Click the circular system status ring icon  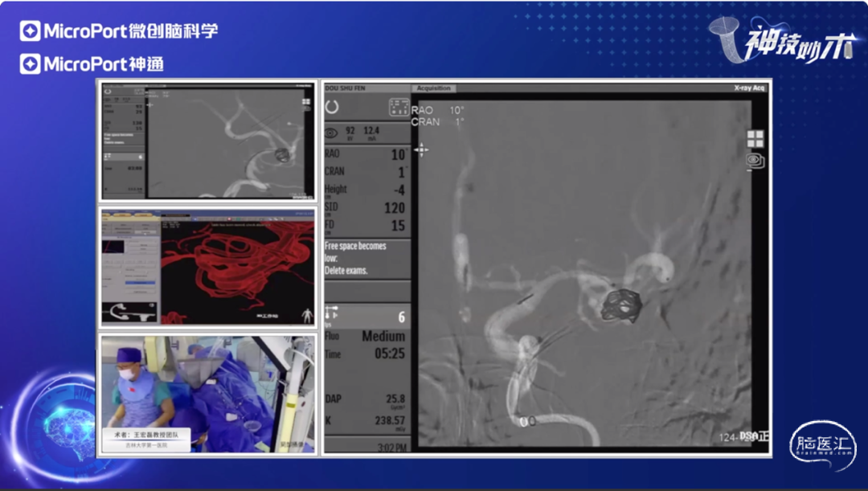pyautogui.click(x=332, y=107)
